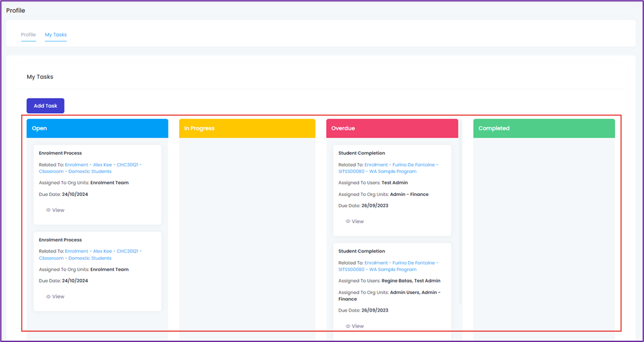Screen dimensions: 644x342
Task: Open Furina De Fontaine link in Regine Batas card
Action: (x=389, y=266)
